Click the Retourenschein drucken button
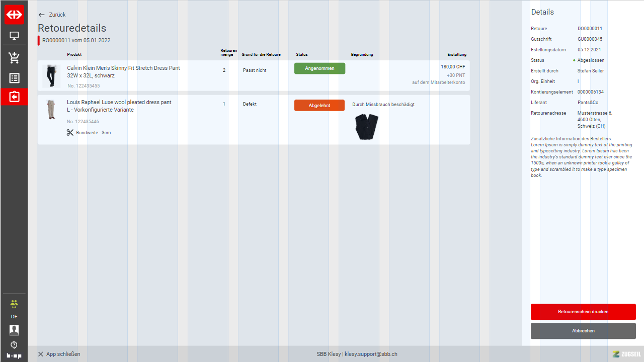 coord(583,312)
